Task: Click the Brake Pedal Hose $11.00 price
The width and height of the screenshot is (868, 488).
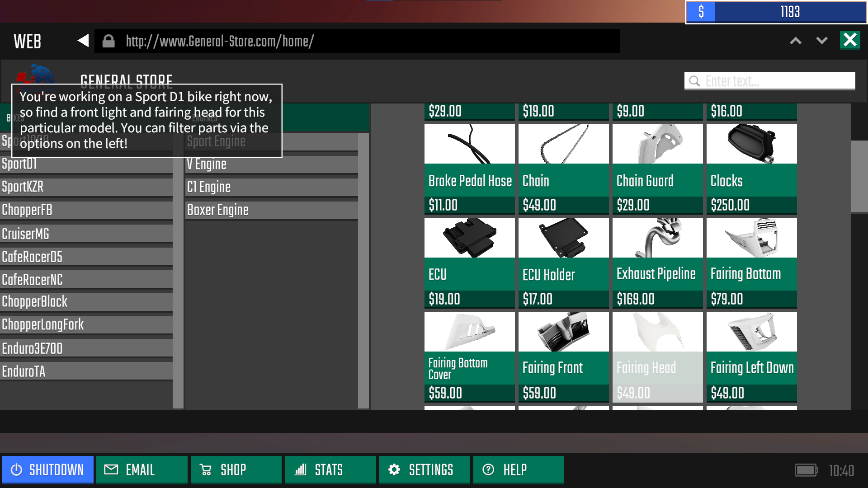Action: (x=443, y=205)
